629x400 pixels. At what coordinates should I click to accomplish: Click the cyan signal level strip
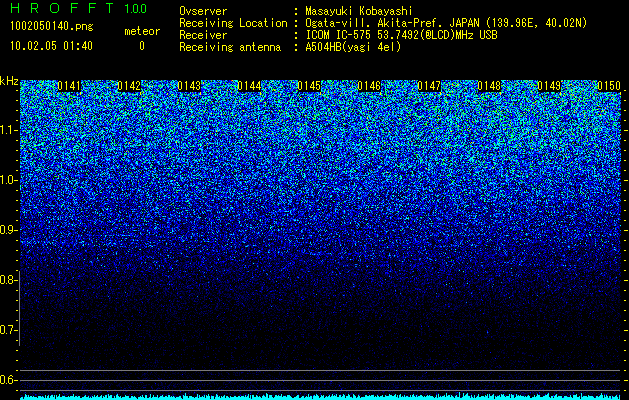point(321,397)
